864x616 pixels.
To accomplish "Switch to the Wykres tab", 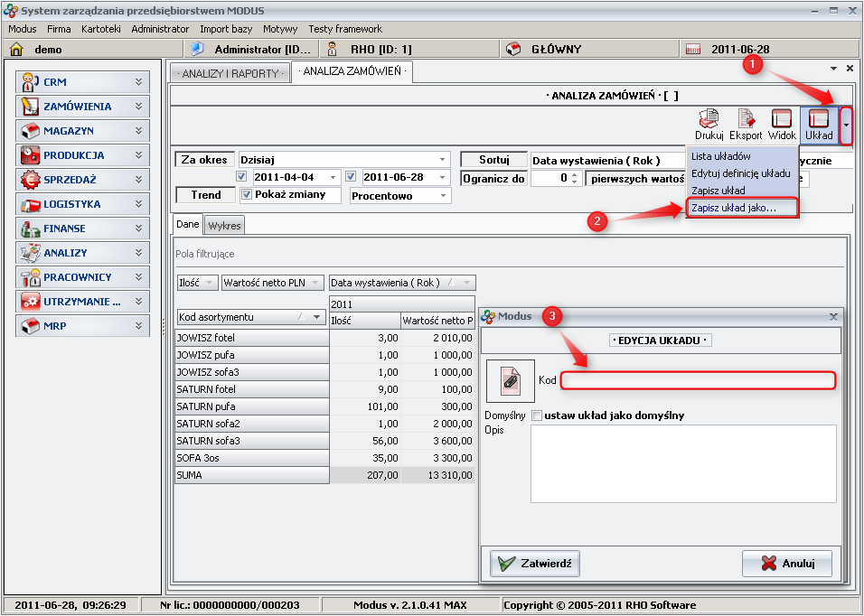I will pos(225,226).
